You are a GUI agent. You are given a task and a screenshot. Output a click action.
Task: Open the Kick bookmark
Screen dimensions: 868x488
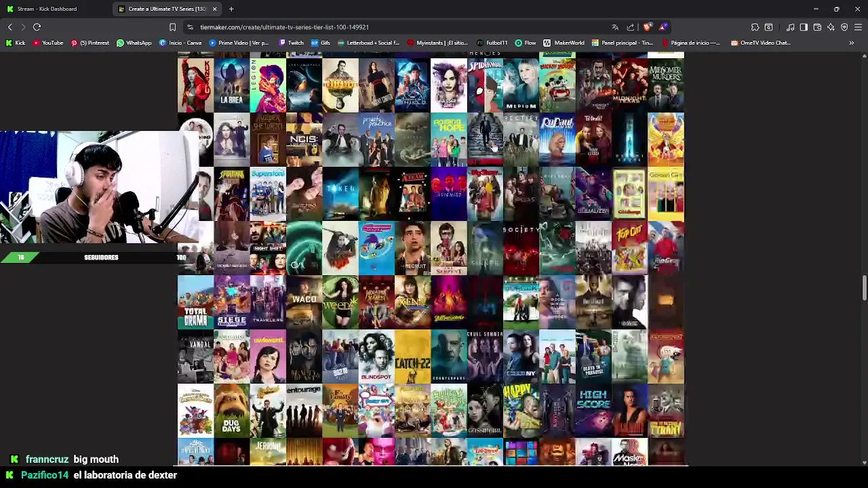tap(16, 43)
